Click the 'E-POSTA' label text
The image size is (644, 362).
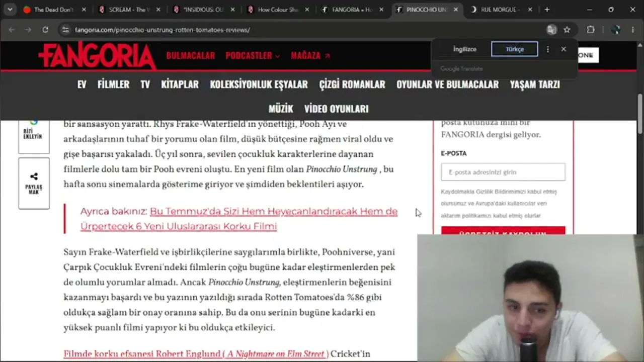[454, 153]
